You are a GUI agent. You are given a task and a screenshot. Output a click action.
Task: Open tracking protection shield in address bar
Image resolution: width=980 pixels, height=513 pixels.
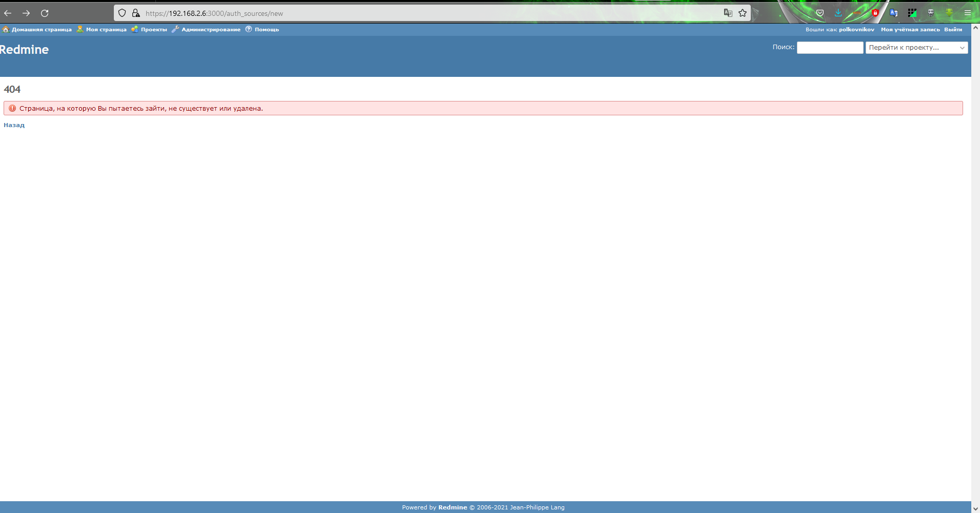point(122,13)
